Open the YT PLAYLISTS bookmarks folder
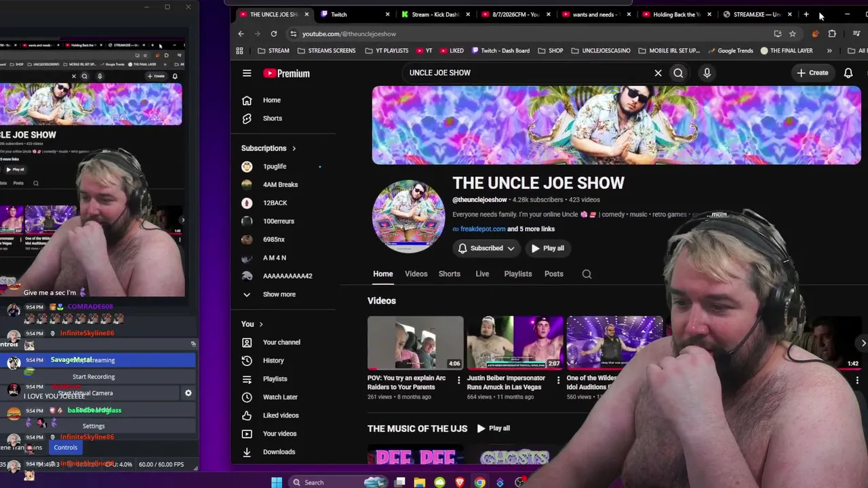The image size is (868, 488). coord(387,51)
